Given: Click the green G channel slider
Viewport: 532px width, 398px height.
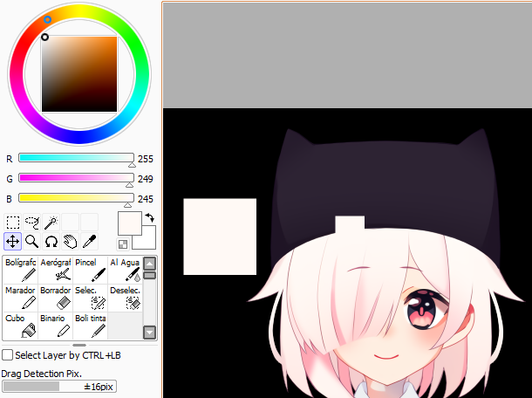Looking at the screenshot, I should click(x=77, y=177).
